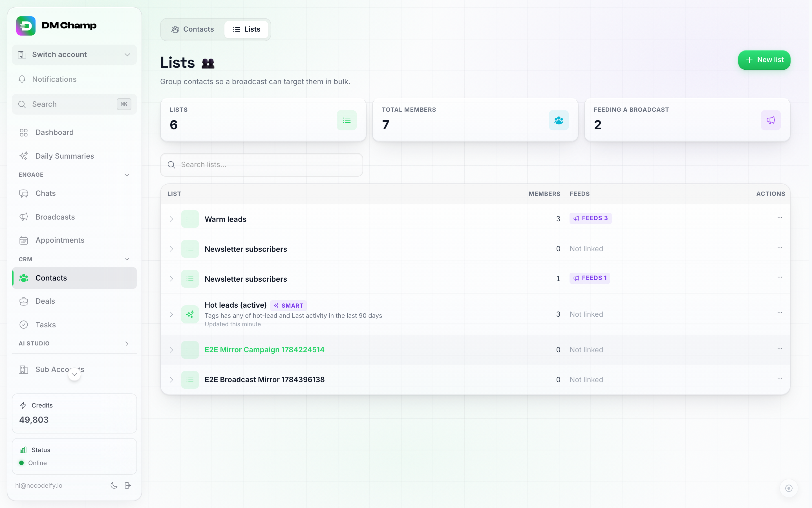The image size is (812, 508).
Task: Click the sidebar Search box
Action: (74, 104)
